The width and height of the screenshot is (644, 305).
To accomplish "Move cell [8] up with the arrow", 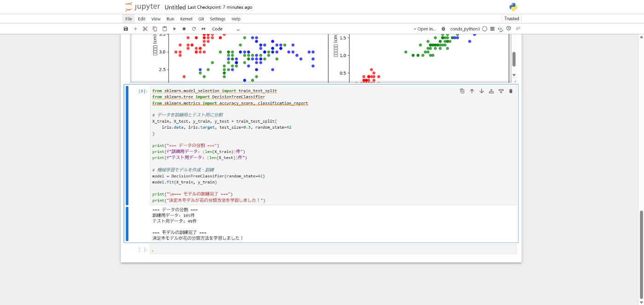I will pyautogui.click(x=472, y=91).
